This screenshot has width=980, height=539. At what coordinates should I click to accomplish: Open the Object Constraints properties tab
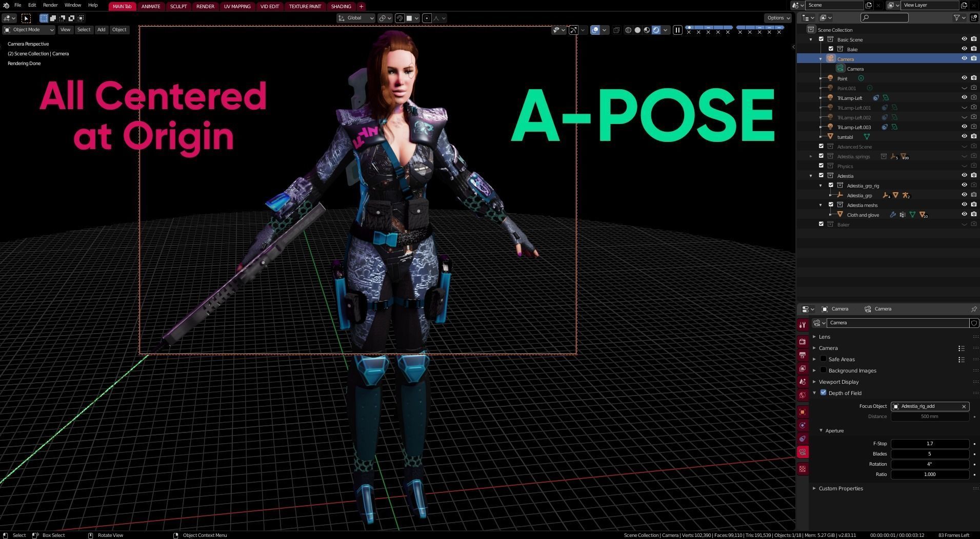(x=803, y=439)
